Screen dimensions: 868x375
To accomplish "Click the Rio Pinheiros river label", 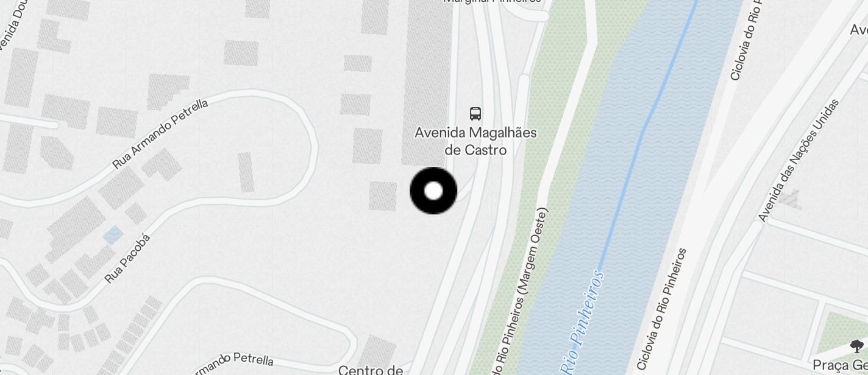I will click(x=583, y=323).
